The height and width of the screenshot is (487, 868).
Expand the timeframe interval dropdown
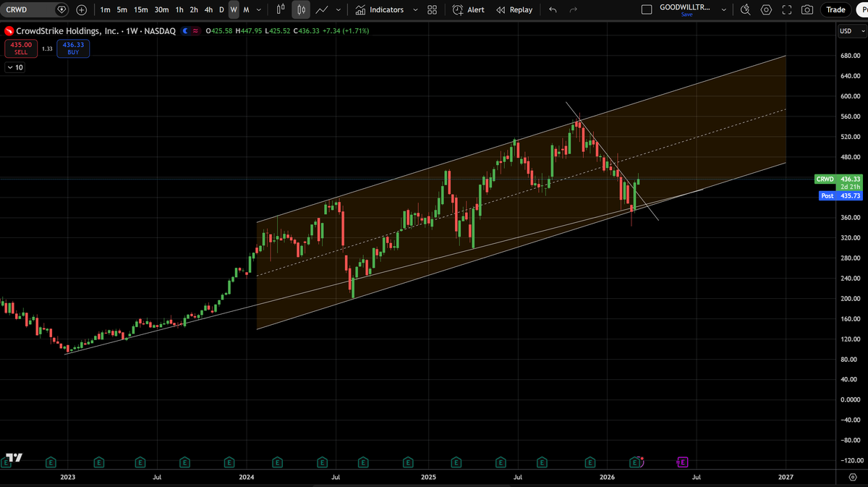[259, 9]
